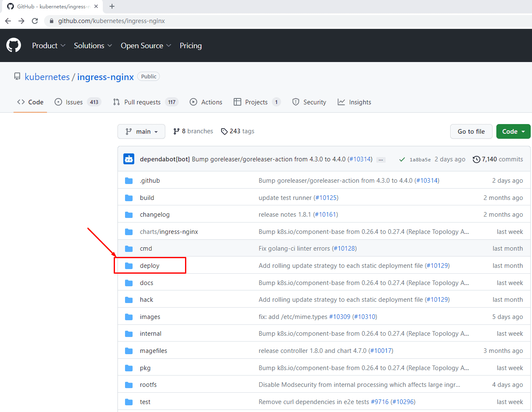Reload the page with refresh icon

coord(35,21)
